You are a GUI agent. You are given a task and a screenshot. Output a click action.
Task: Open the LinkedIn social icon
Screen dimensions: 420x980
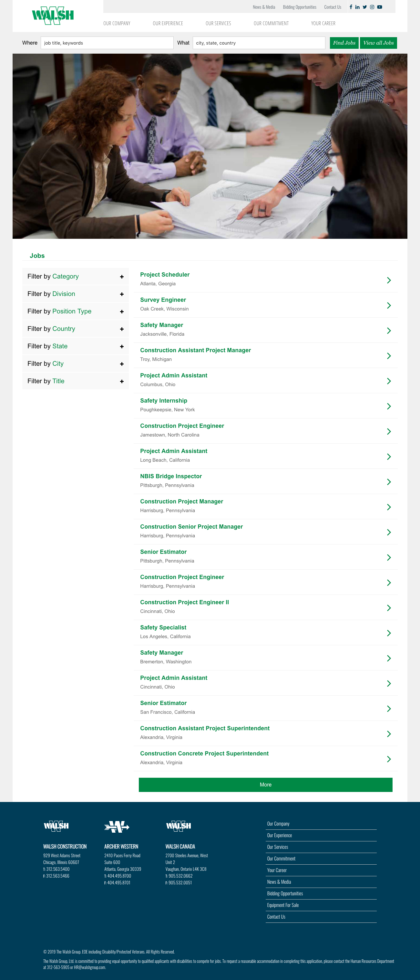click(357, 7)
